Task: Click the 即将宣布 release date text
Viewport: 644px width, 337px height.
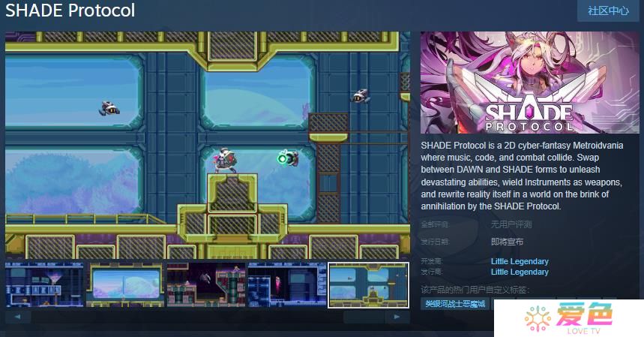Action: coord(508,242)
